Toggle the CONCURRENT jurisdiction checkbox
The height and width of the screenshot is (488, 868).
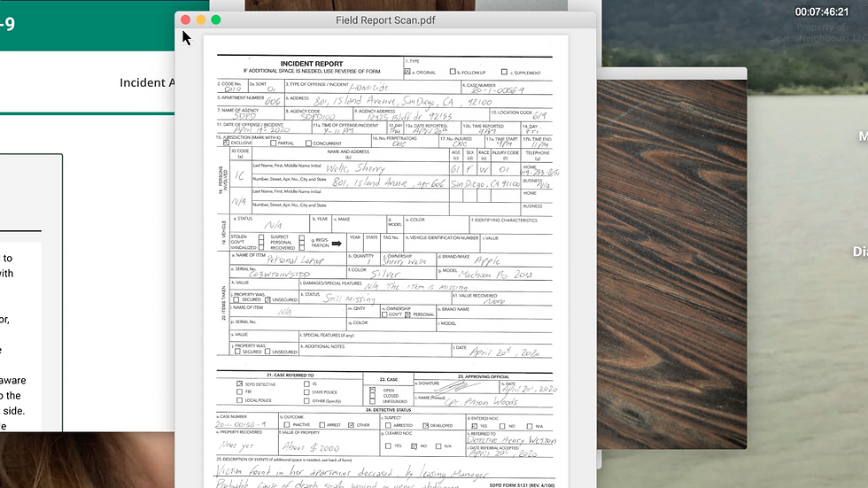click(308, 143)
